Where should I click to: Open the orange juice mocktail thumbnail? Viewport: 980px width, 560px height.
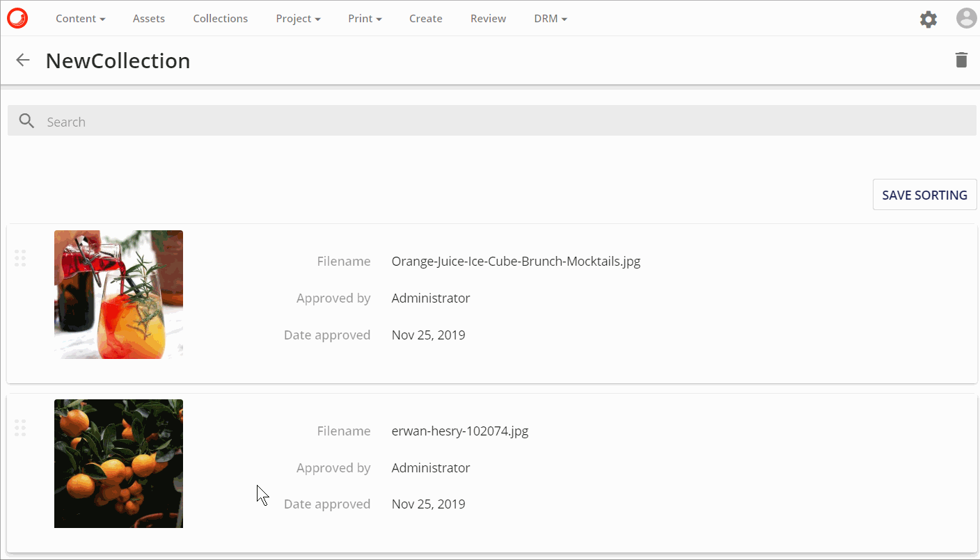point(118,294)
